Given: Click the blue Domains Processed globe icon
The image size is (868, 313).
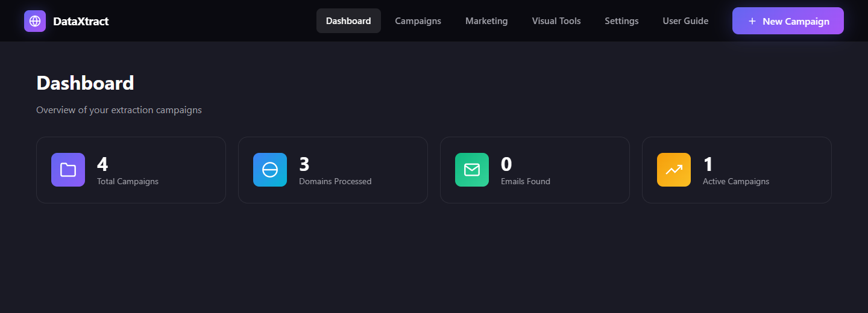Looking at the screenshot, I should pyautogui.click(x=270, y=170).
